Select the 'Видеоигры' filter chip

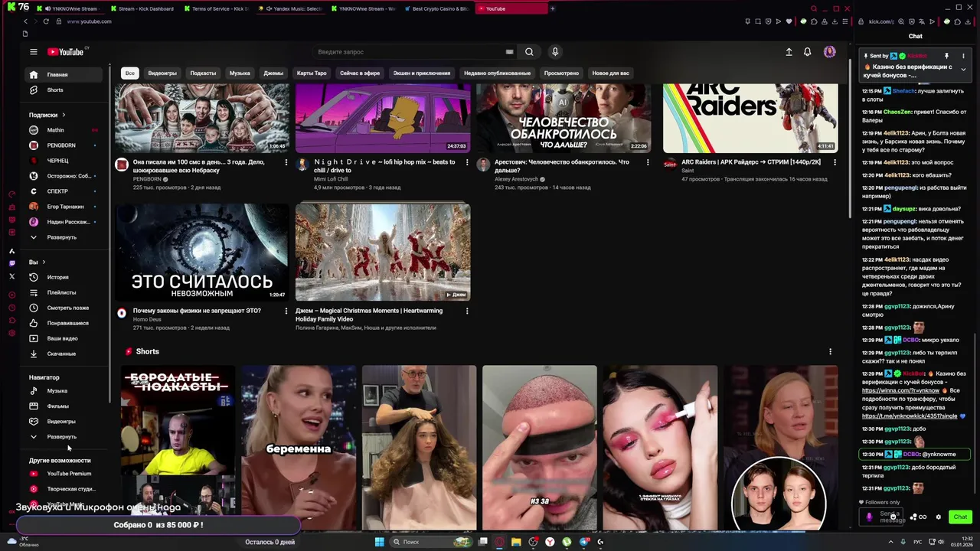(162, 73)
